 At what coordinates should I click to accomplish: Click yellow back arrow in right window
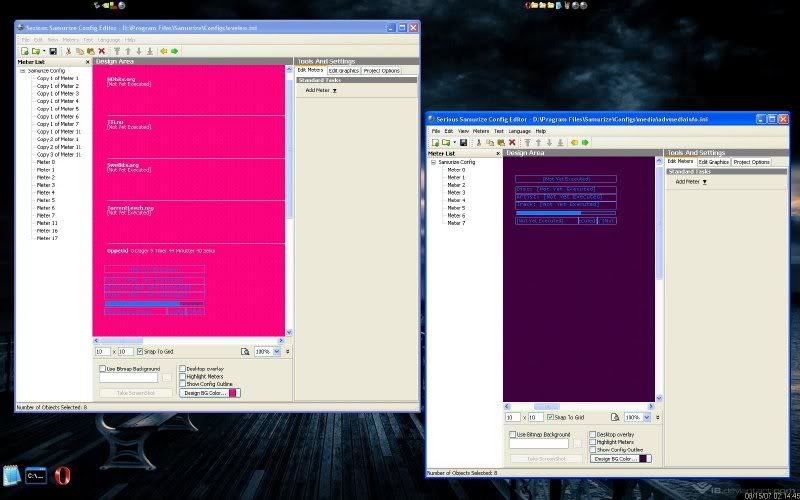574,142
